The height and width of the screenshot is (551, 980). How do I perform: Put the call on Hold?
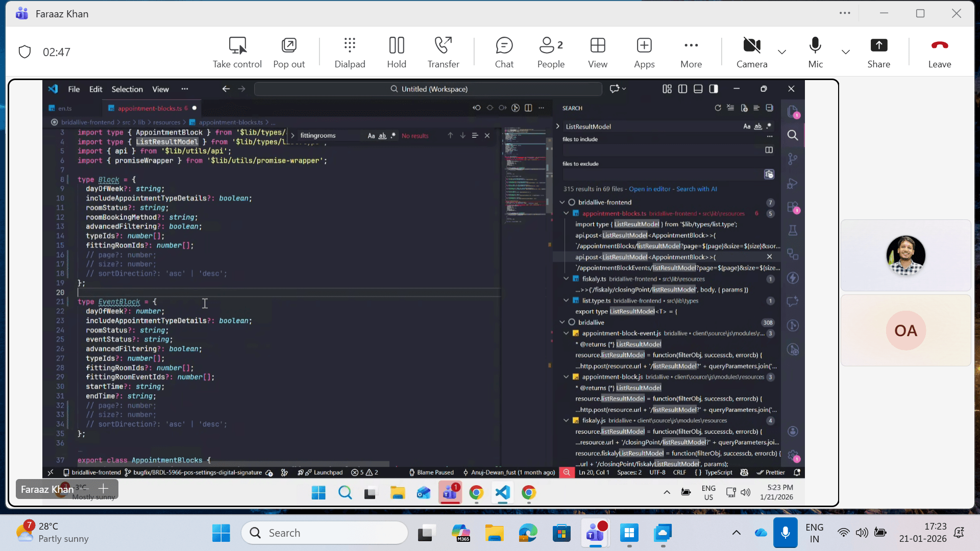point(397,52)
